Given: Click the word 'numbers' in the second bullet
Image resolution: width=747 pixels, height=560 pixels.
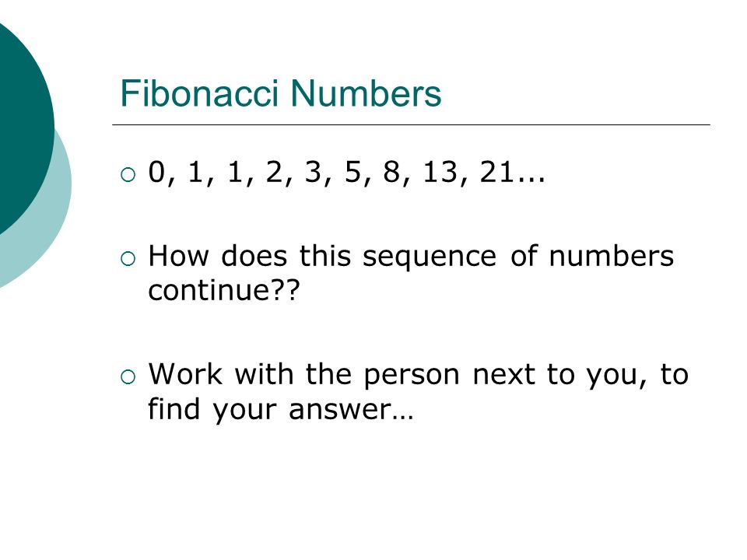Looking at the screenshot, I should (612, 256).
